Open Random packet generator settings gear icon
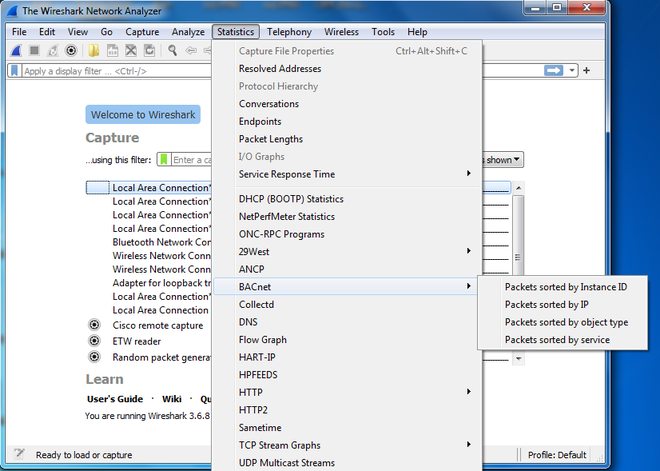 click(x=95, y=357)
